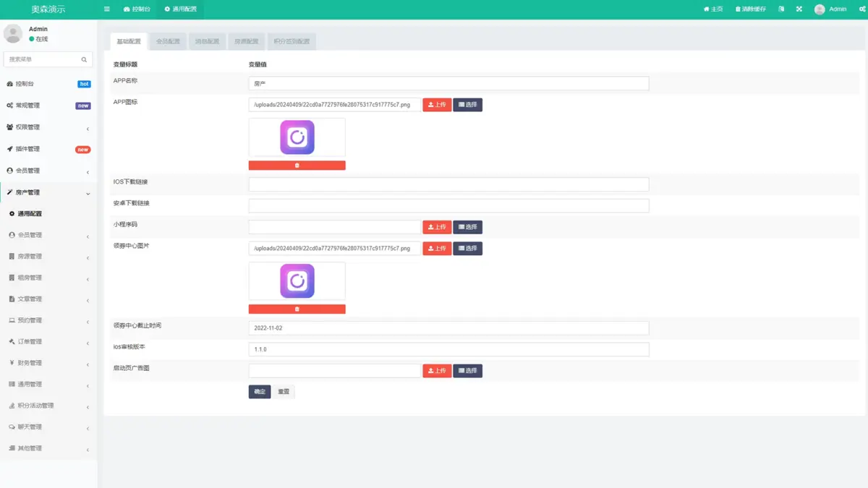Delete the APP图标 image with trash button
The height and width of the screenshot is (488, 868).
pyautogui.click(x=297, y=166)
